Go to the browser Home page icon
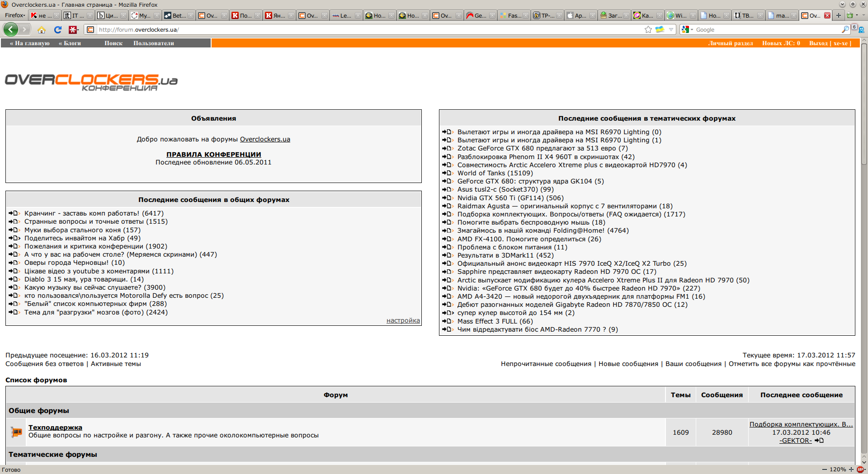This screenshot has height=474, width=868. click(x=42, y=30)
